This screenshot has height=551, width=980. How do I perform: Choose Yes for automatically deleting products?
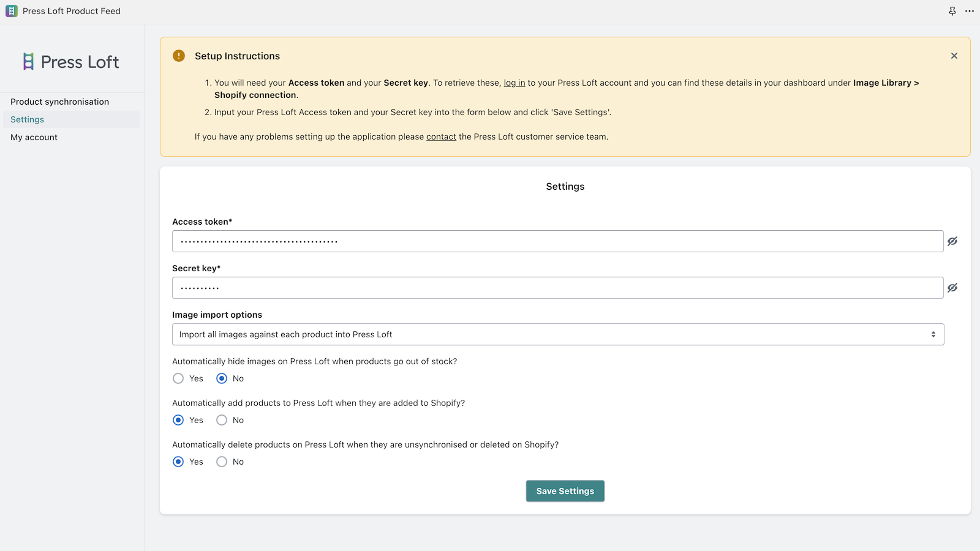[178, 462]
